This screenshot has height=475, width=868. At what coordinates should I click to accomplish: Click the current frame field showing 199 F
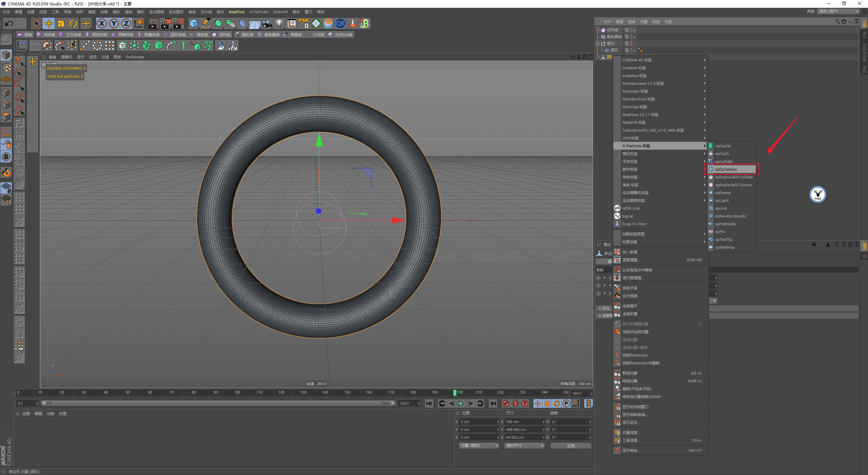[581, 394]
